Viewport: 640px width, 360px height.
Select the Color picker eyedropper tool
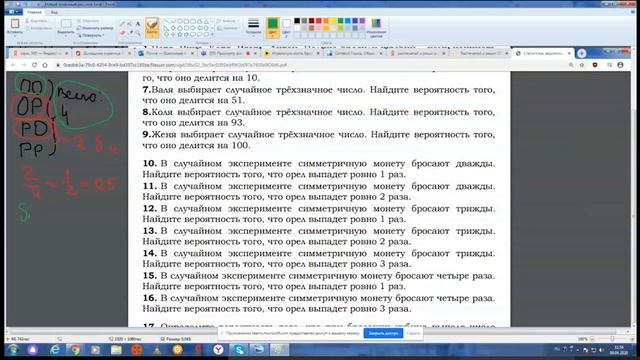pos(130,32)
